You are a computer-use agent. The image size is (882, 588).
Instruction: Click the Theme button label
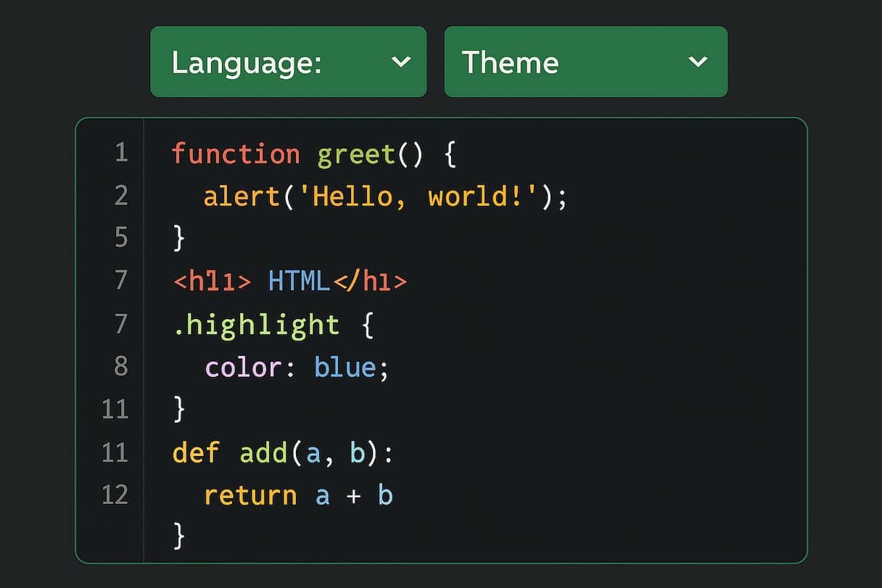click(x=511, y=62)
